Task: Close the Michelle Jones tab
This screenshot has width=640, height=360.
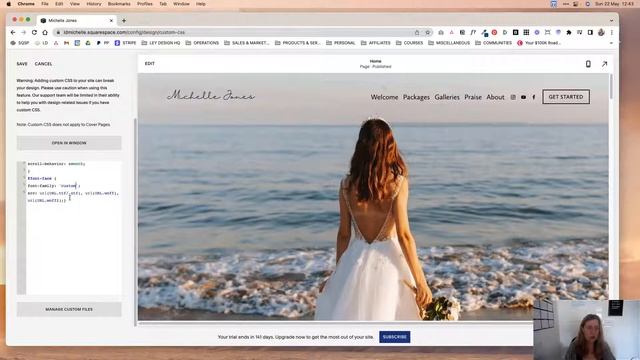Action: [111, 20]
